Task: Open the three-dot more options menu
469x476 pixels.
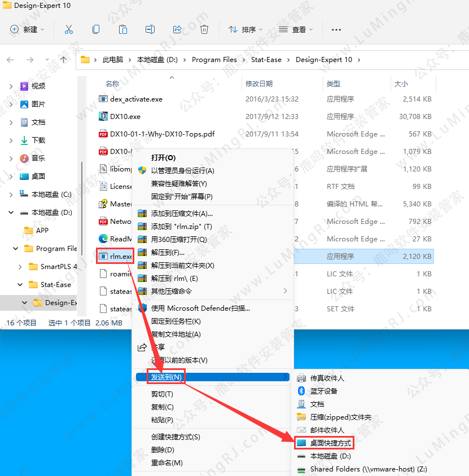Action: point(336,29)
